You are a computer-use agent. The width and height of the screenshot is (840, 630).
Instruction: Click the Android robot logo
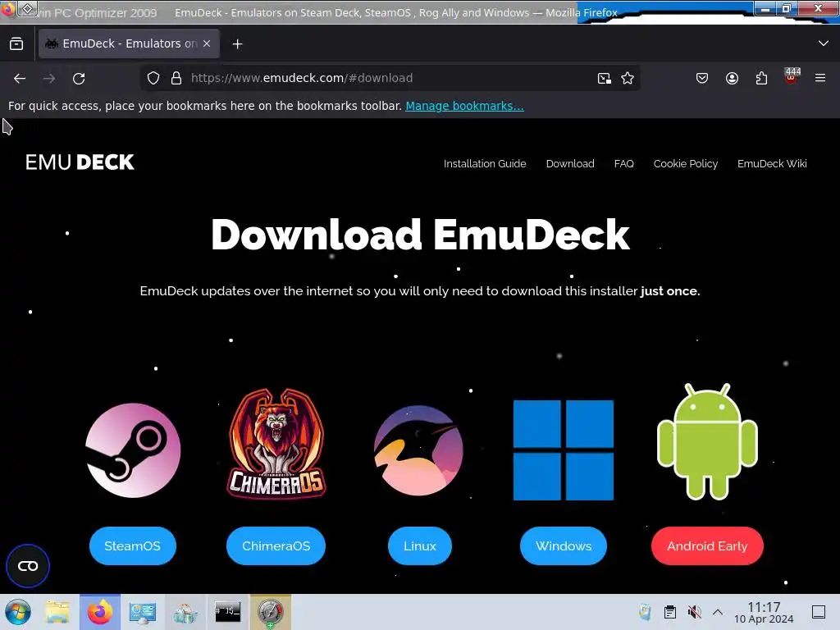pos(707,442)
